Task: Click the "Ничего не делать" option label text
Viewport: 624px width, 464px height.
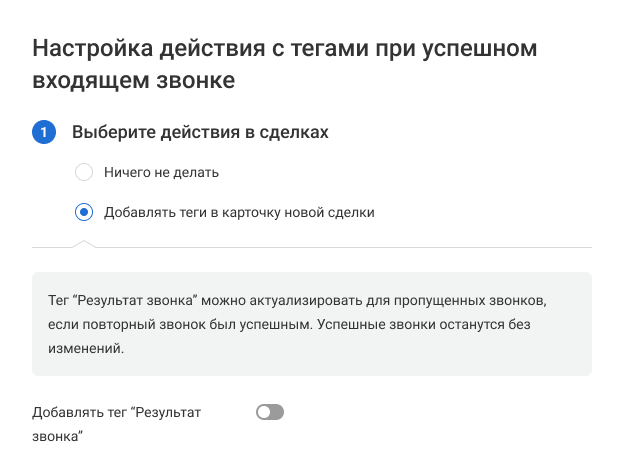Action: (161, 172)
